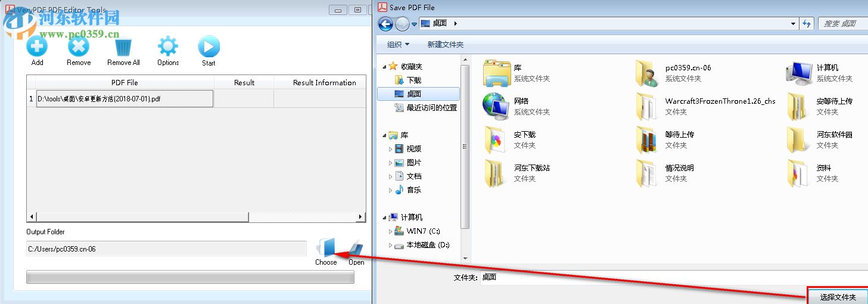868x304 pixels.
Task: Click 新建文件夹 button
Action: click(445, 44)
